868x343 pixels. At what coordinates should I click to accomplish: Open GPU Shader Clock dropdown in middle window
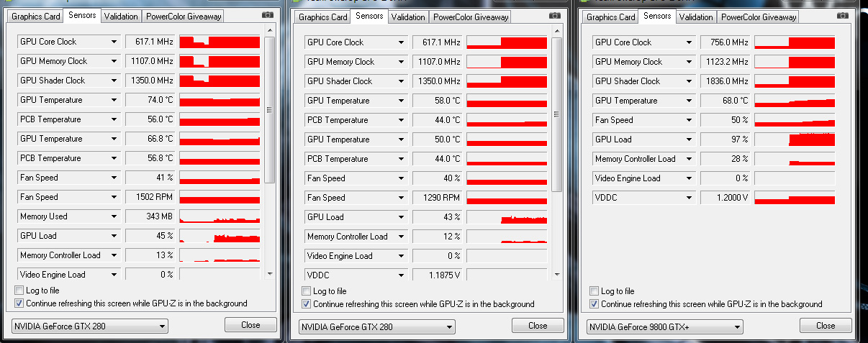coord(401,81)
